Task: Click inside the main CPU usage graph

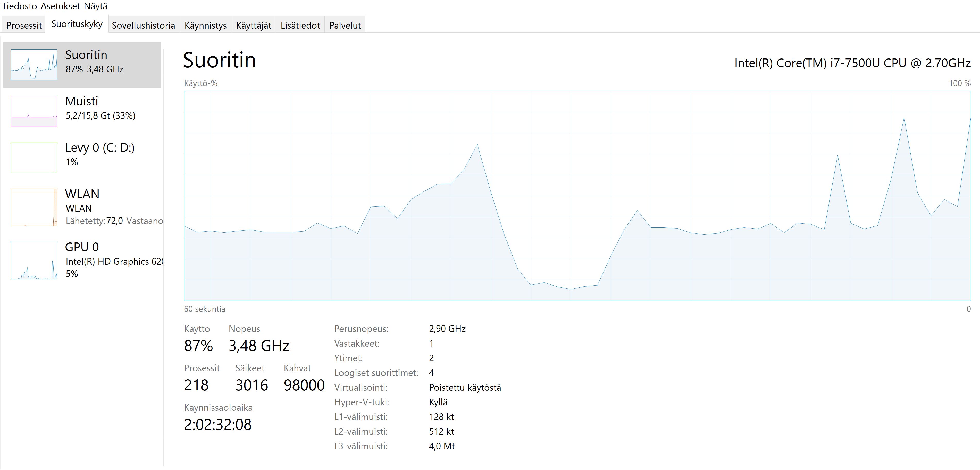Action: pyautogui.click(x=577, y=196)
